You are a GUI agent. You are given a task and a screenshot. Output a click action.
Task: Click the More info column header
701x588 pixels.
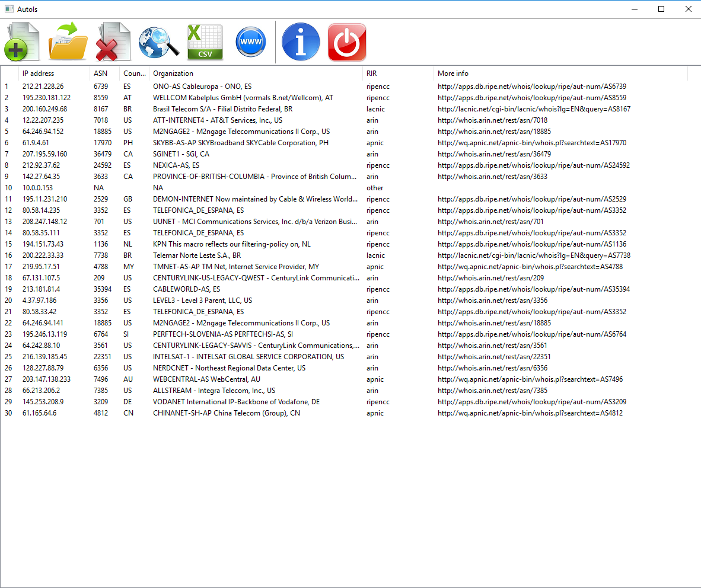coord(560,73)
